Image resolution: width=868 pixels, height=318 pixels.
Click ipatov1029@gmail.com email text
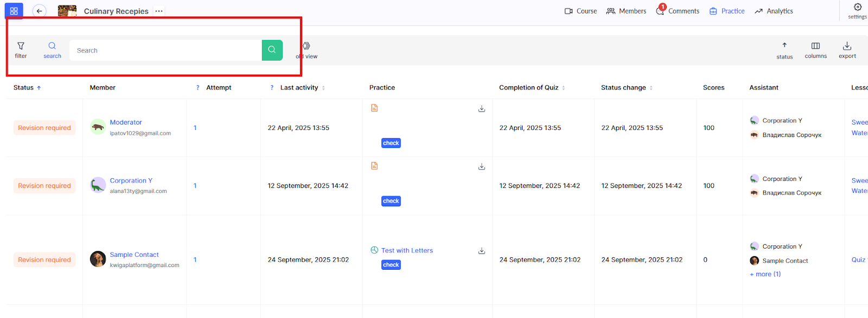[x=141, y=133]
